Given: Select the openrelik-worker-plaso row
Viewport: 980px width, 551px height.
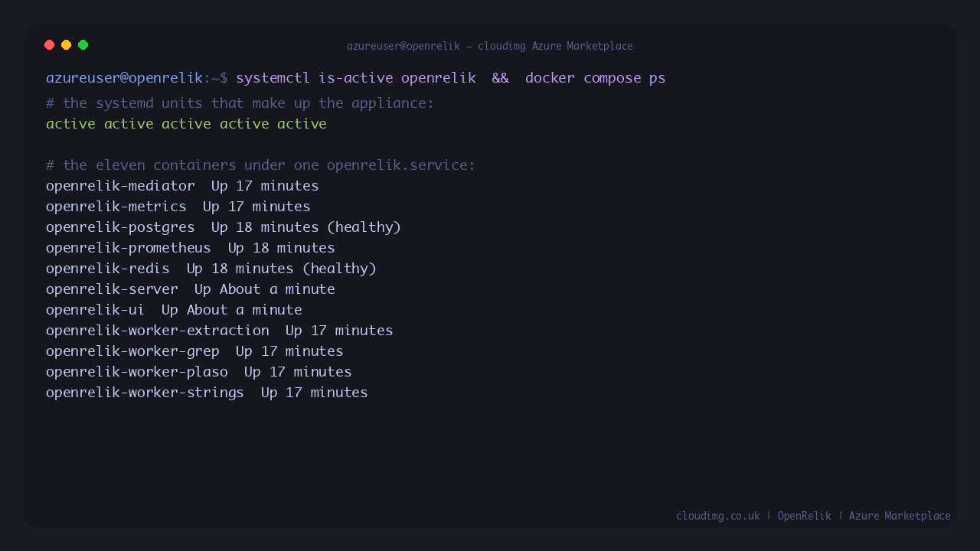Looking at the screenshot, I should click(199, 372).
